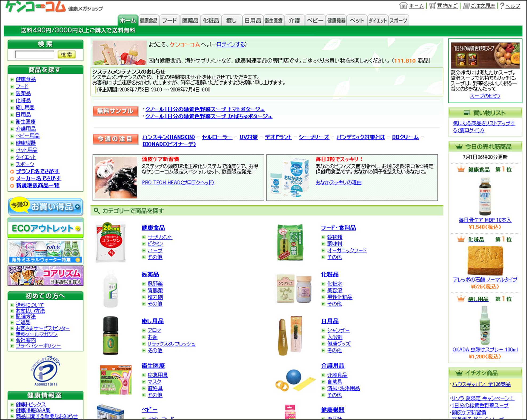
Task: Click the search text input field
Action: 34,55
